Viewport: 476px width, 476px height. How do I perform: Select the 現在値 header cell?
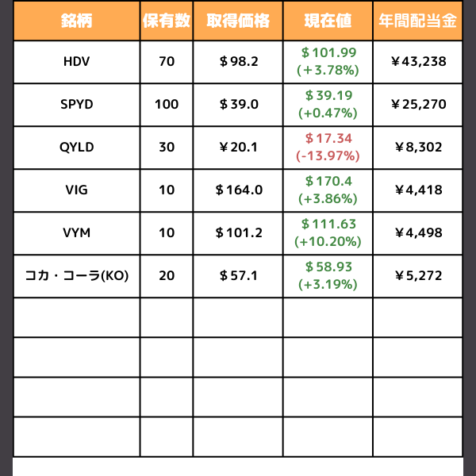(328, 21)
